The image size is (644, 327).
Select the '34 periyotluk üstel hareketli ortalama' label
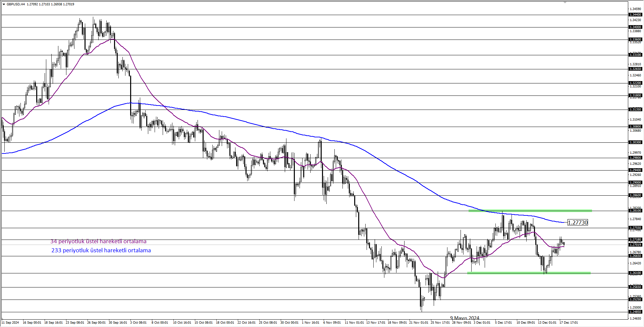98,241
